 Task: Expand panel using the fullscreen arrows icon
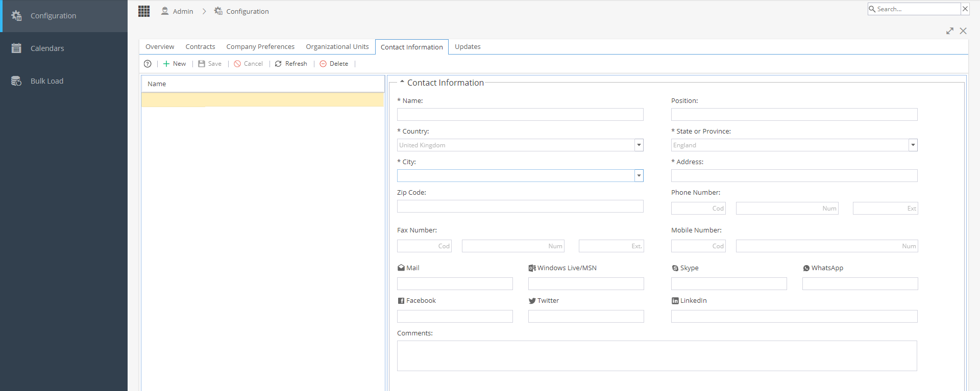950,31
